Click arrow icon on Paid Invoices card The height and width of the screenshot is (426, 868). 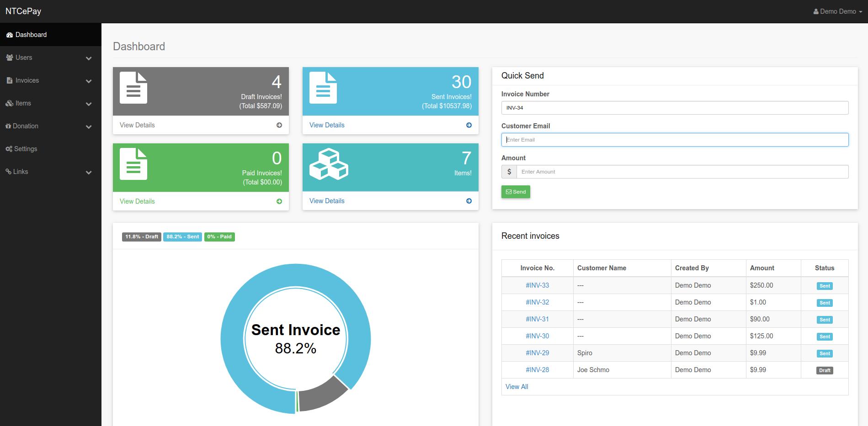coord(279,201)
